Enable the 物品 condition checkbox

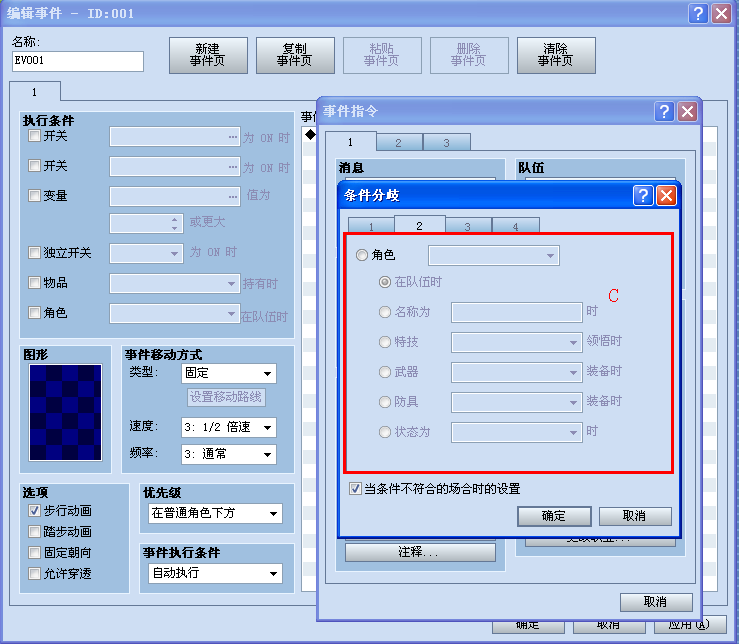34,283
